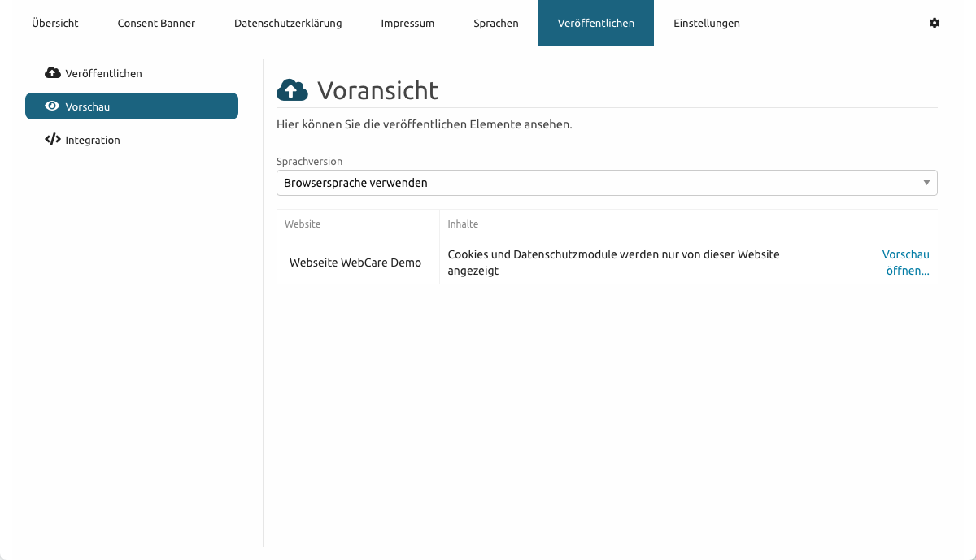The image size is (976, 560).
Task: Open the Impressum tab
Action: (x=407, y=23)
